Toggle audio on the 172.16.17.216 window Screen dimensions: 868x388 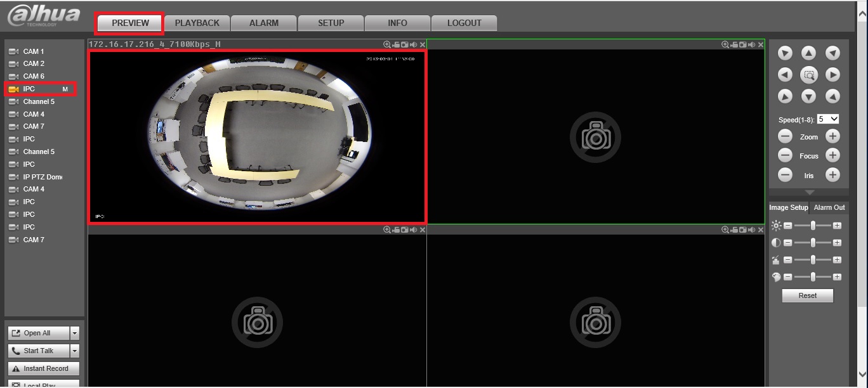point(414,44)
